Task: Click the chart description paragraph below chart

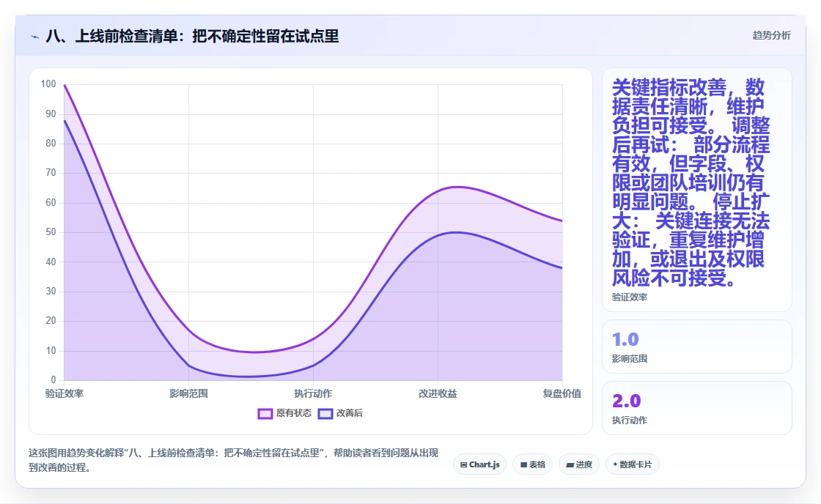Action: (233, 460)
